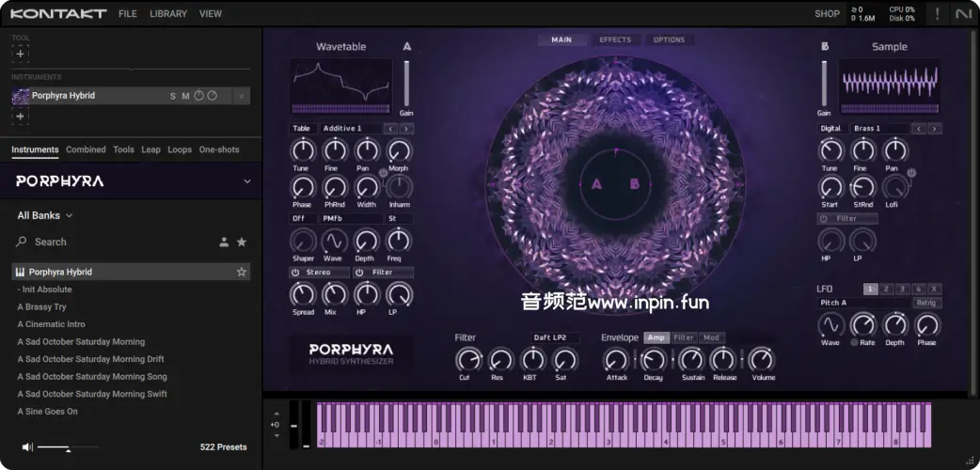Click the SHOP button
Image resolution: width=980 pixels, height=470 pixels.
[827, 14]
